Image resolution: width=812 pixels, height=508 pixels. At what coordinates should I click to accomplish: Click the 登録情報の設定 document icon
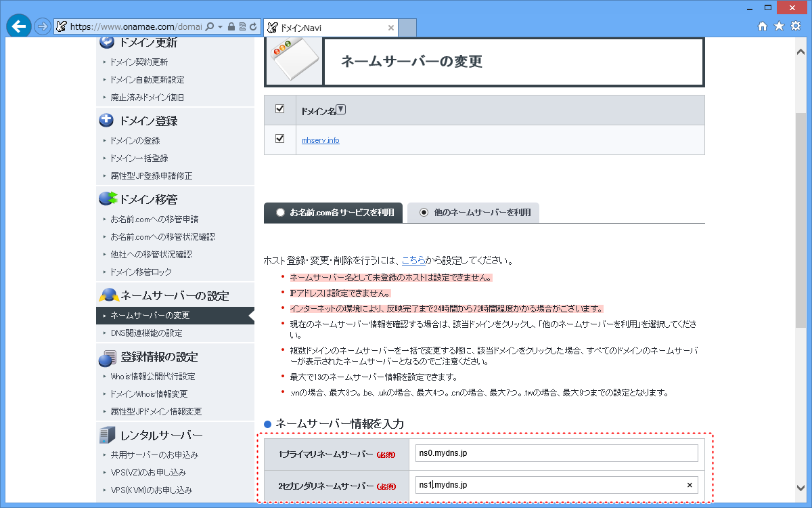pos(107,357)
